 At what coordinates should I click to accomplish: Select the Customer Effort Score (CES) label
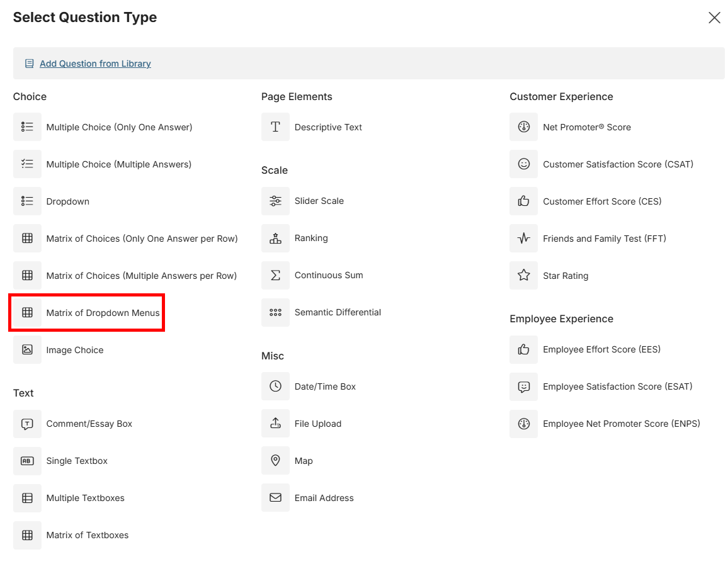602,201
